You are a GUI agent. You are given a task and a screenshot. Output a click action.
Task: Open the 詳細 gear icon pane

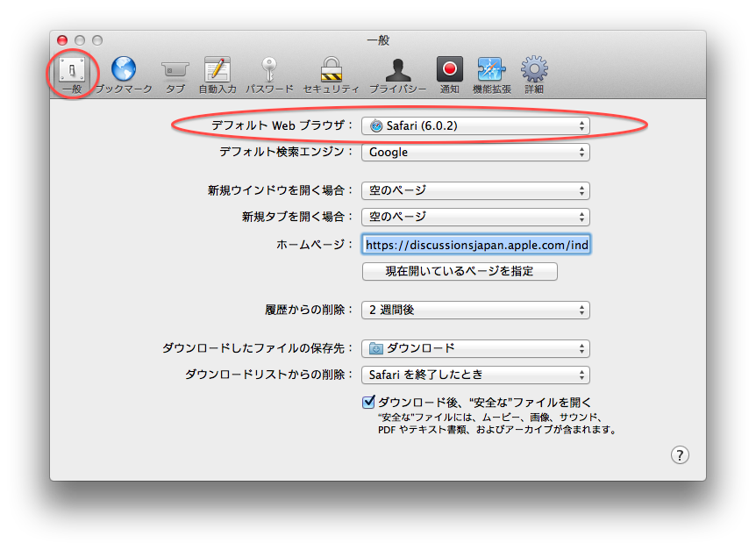534,75
